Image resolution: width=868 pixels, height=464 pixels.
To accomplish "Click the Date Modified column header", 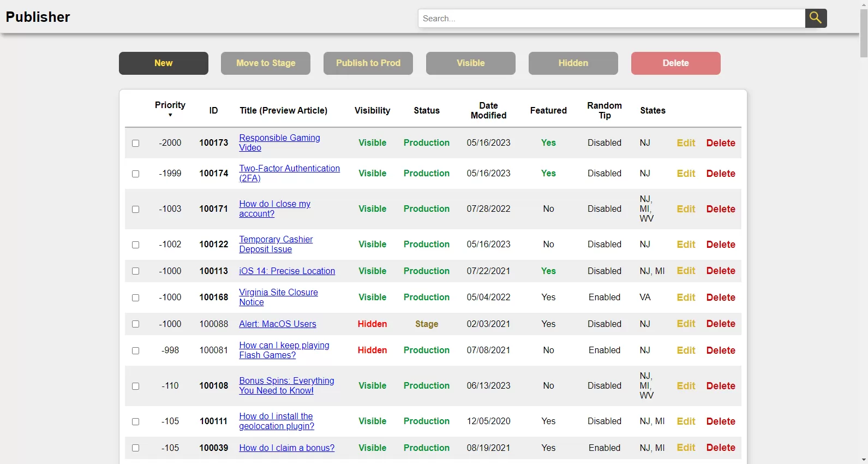I will pos(488,110).
